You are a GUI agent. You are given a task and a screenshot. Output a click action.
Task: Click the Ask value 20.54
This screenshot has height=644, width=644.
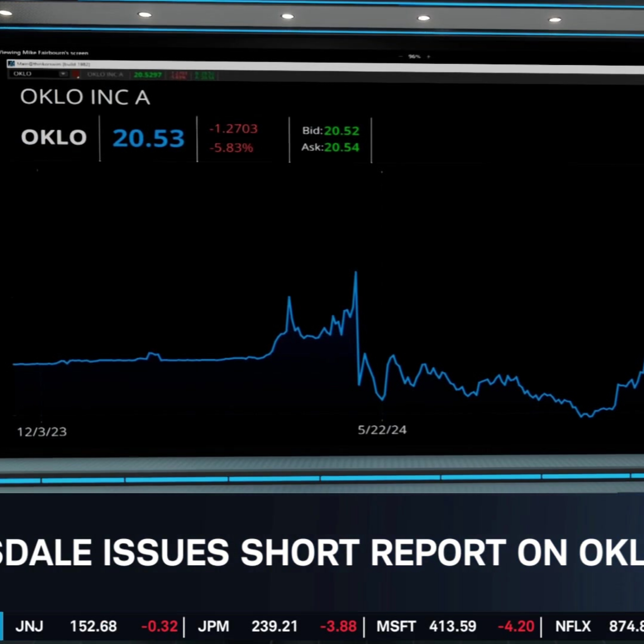click(341, 147)
